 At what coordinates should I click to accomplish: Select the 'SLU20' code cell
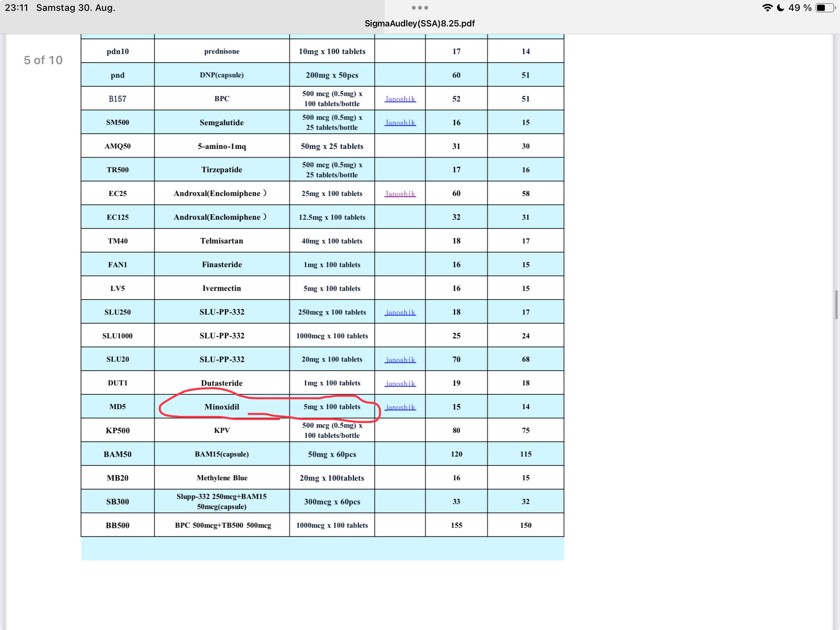pyautogui.click(x=117, y=359)
